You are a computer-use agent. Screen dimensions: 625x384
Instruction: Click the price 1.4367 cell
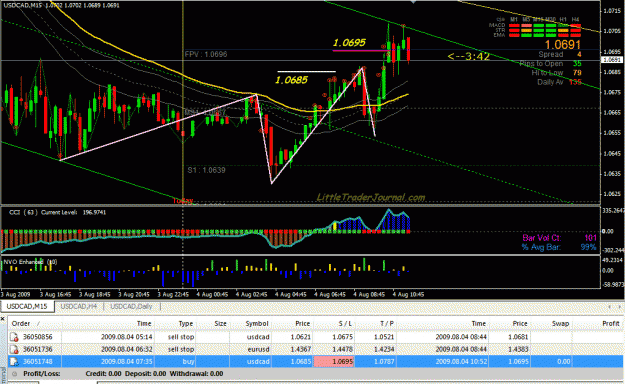click(x=301, y=349)
